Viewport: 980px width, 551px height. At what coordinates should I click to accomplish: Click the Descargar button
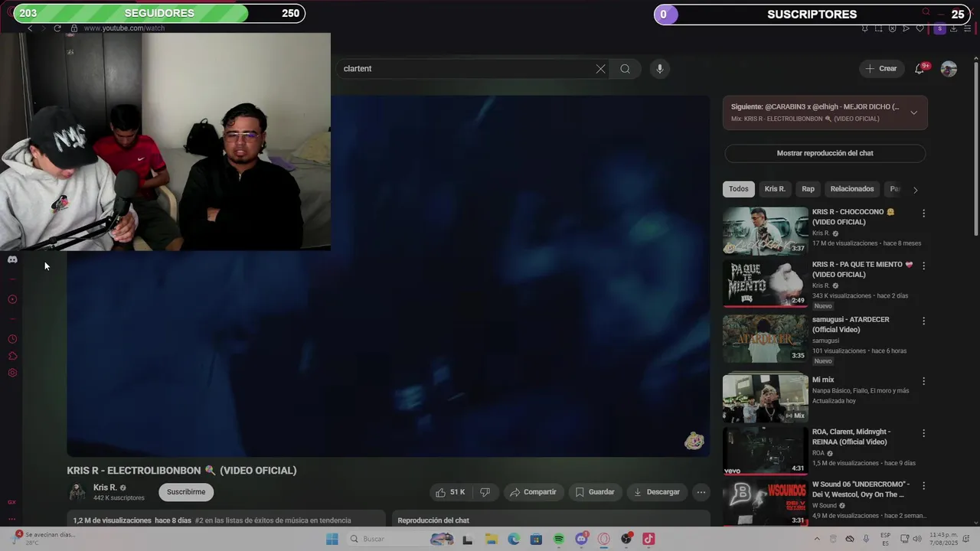point(657,492)
